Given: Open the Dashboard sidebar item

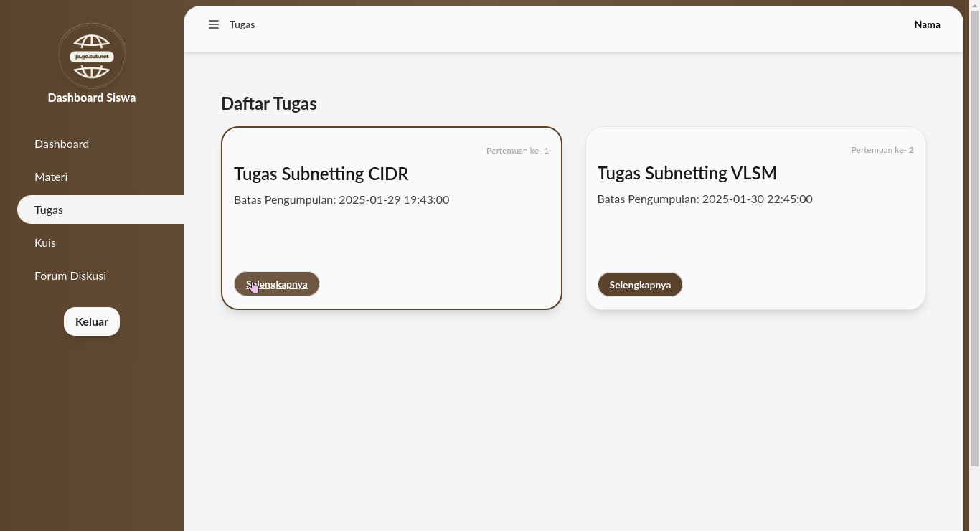Looking at the screenshot, I should 62,144.
